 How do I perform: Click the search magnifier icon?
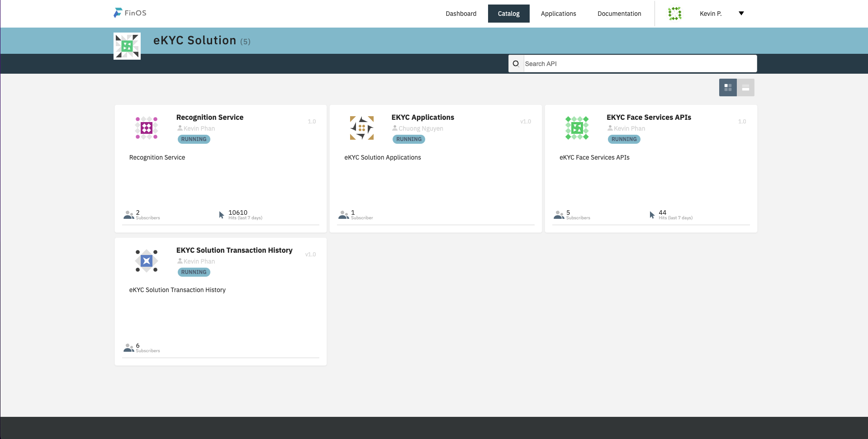pyautogui.click(x=516, y=64)
